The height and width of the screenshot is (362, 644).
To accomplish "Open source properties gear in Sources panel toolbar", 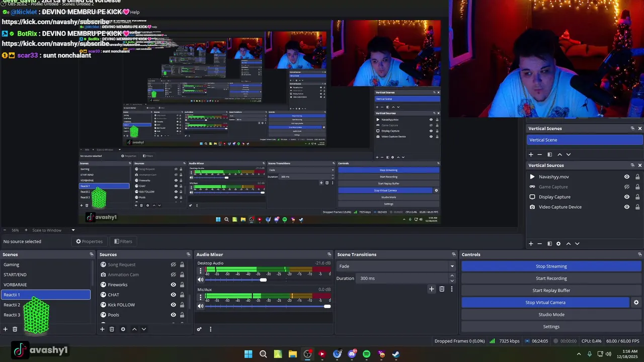I will [123, 329].
